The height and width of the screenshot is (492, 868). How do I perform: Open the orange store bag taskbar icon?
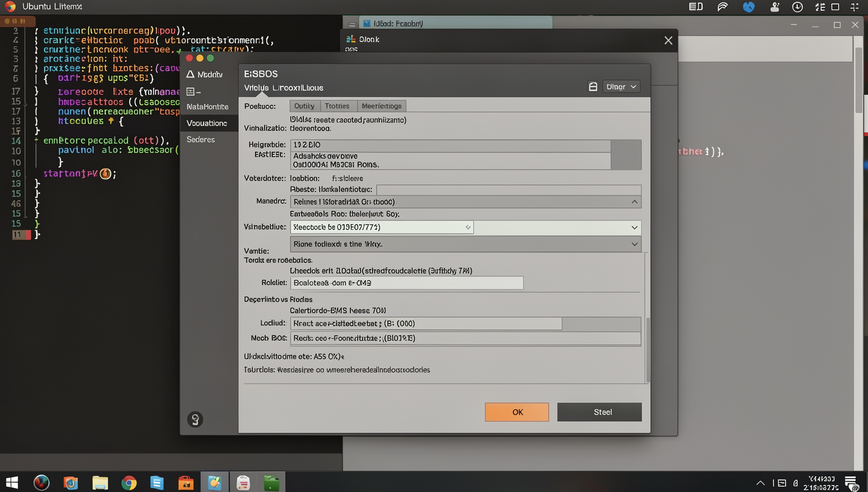click(186, 482)
